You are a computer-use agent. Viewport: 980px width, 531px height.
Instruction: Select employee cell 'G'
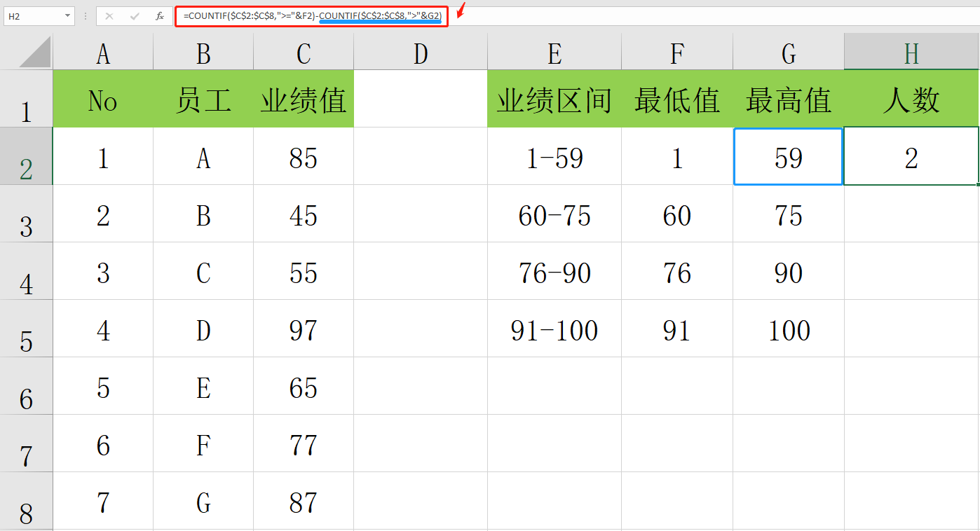203,501
